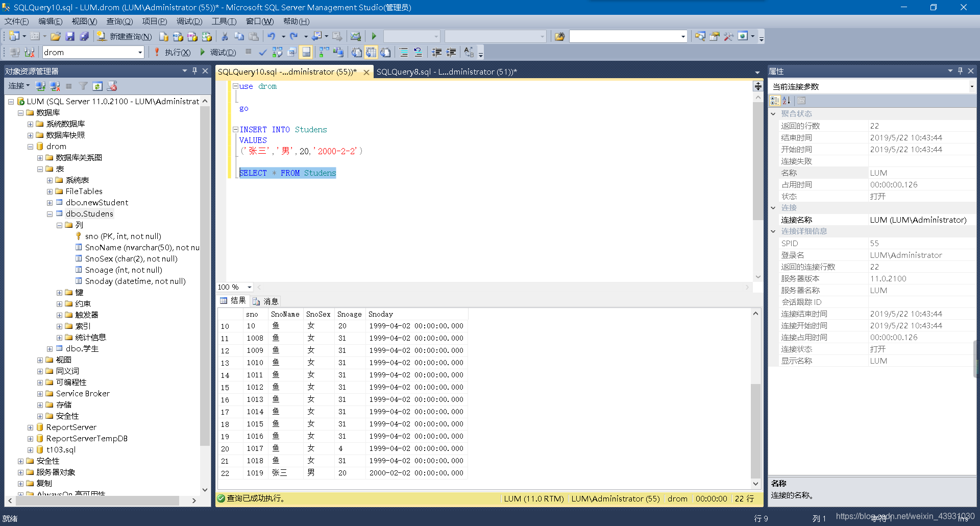Viewport: 980px width, 526px height.
Task: Click Comment out selected lines icon
Action: [x=404, y=52]
